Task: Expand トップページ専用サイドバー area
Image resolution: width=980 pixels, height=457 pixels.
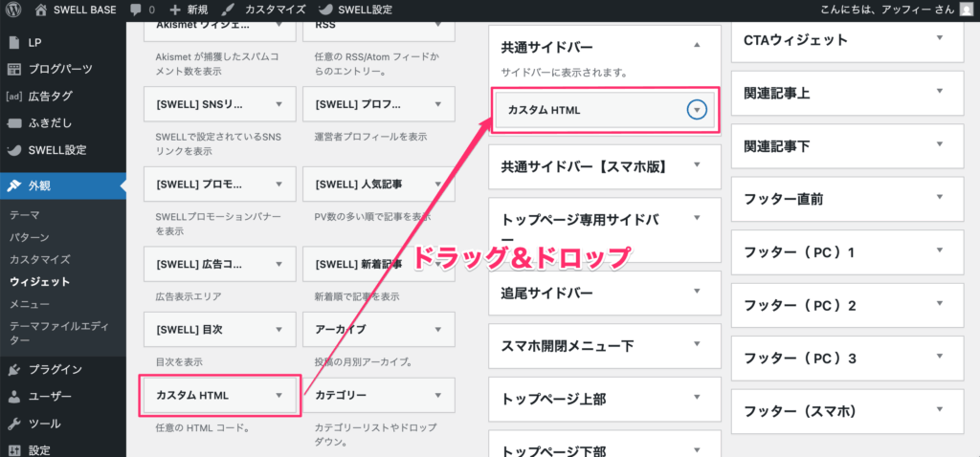Action: (x=698, y=218)
